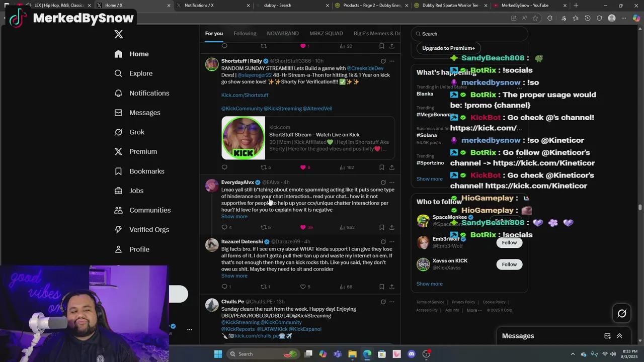The width and height of the screenshot is (644, 362).
Task: Open File Explorer from the taskbar
Action: coord(352,354)
